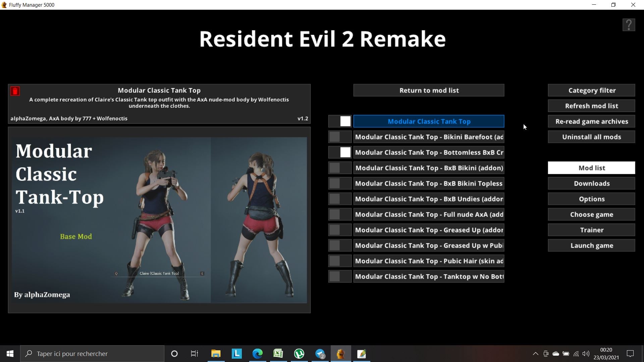This screenshot has width=644, height=362.
Task: Launch File Explorer from the taskbar
Action: 216,354
